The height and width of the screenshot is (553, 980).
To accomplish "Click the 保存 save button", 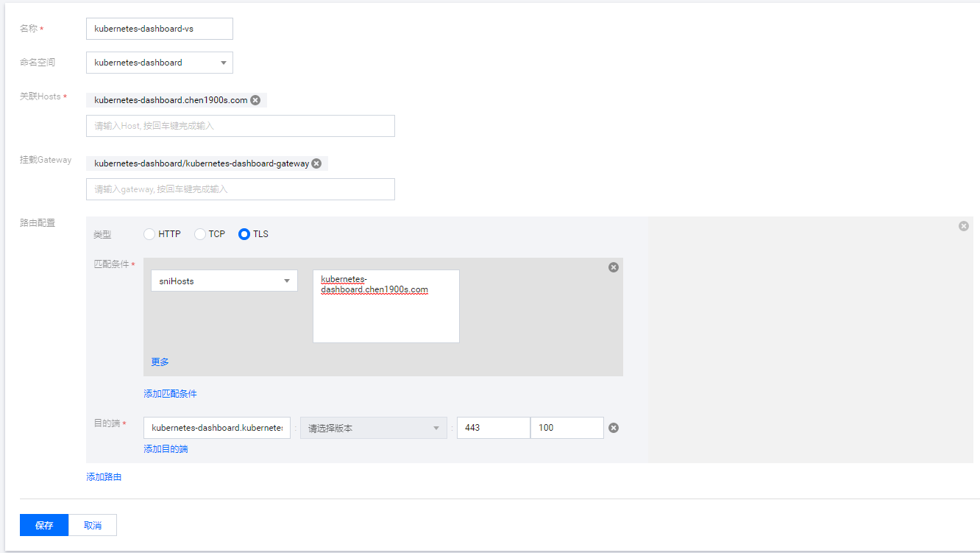I will pos(44,525).
